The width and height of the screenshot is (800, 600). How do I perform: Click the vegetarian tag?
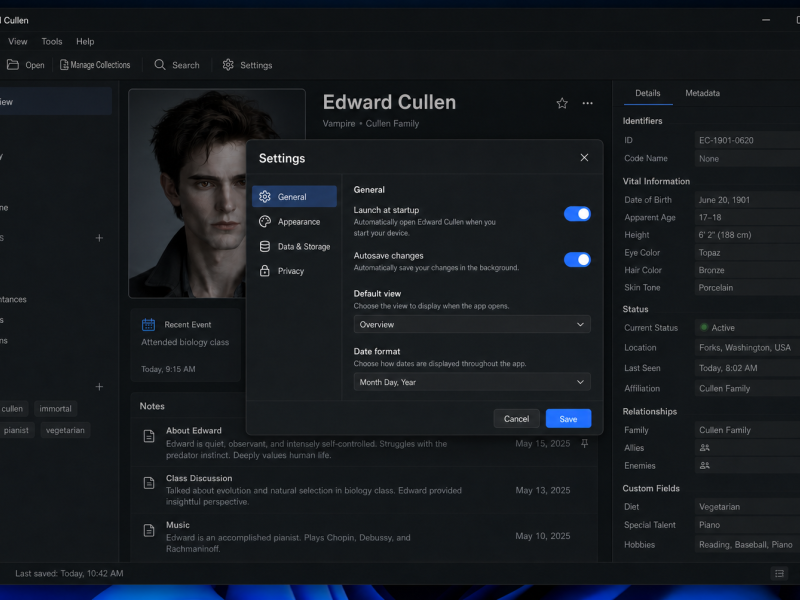(x=65, y=430)
